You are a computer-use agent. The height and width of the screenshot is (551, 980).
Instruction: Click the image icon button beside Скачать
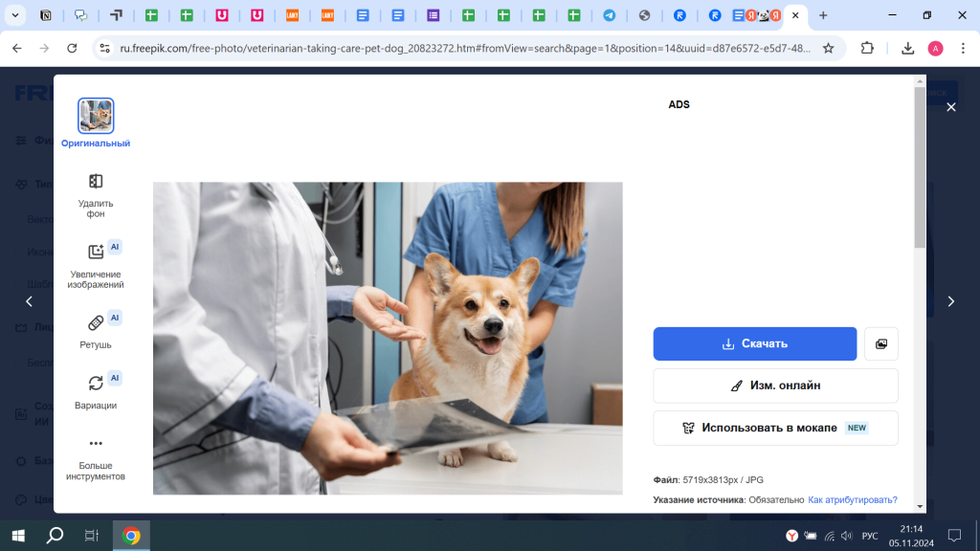click(x=880, y=343)
